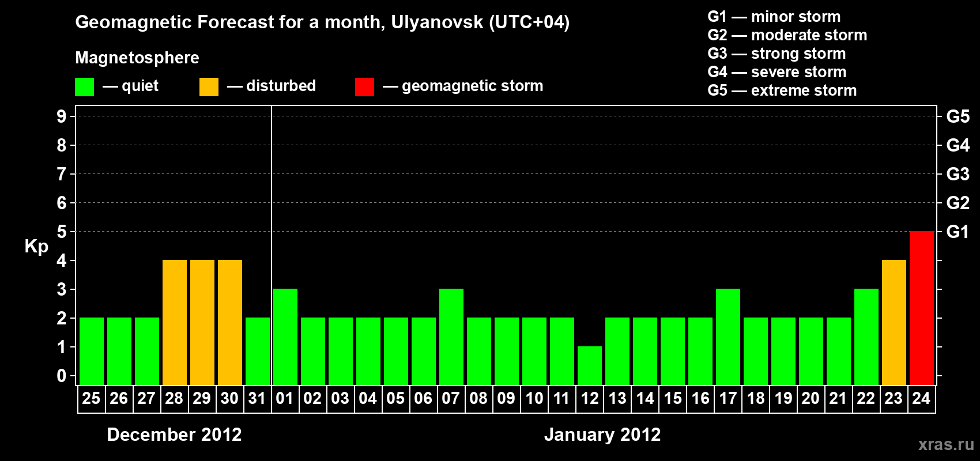
Task: Click the orange bar for December 29
Action: pyautogui.click(x=202, y=322)
